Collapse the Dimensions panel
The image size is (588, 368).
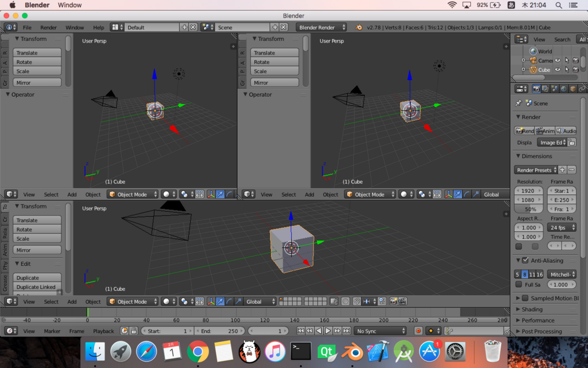pyautogui.click(x=519, y=156)
